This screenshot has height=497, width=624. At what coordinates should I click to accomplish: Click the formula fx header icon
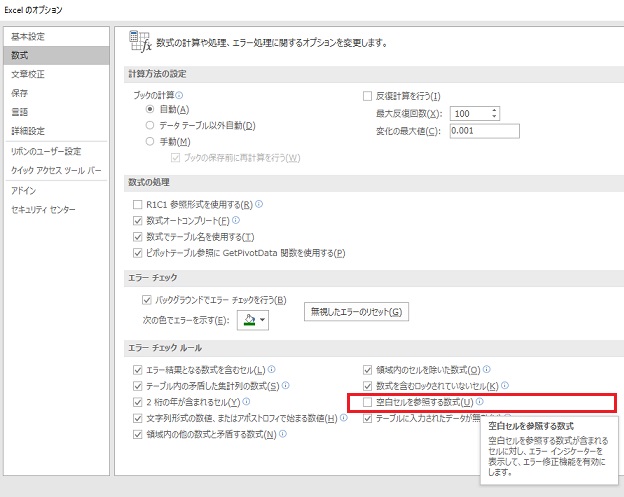[140, 41]
